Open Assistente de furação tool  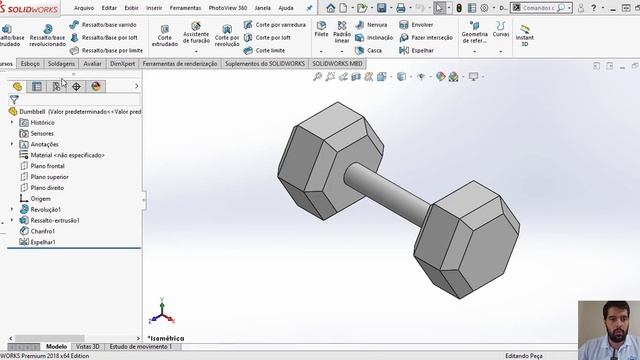(196, 33)
